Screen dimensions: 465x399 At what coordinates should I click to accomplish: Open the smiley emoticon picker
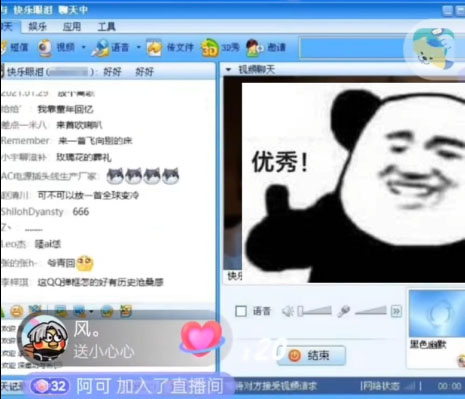click(x=17, y=311)
